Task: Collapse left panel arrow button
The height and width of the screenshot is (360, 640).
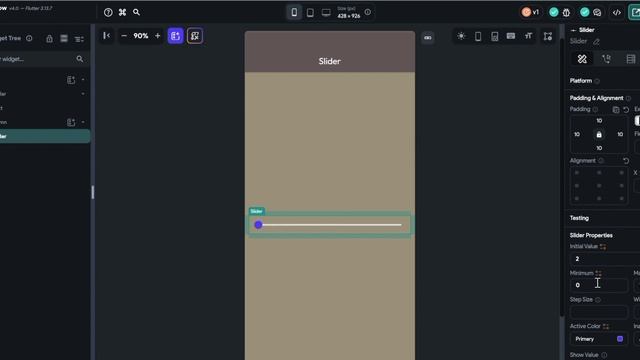Action: (x=107, y=36)
